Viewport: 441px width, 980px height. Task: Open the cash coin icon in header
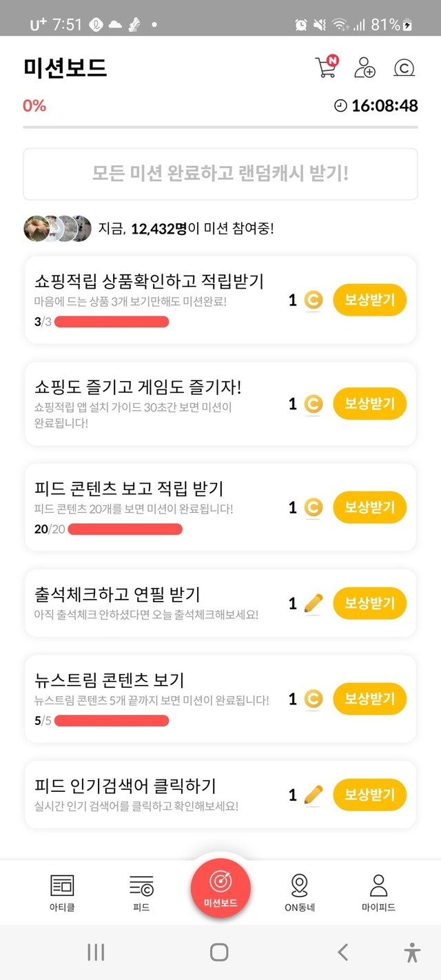pos(403,68)
